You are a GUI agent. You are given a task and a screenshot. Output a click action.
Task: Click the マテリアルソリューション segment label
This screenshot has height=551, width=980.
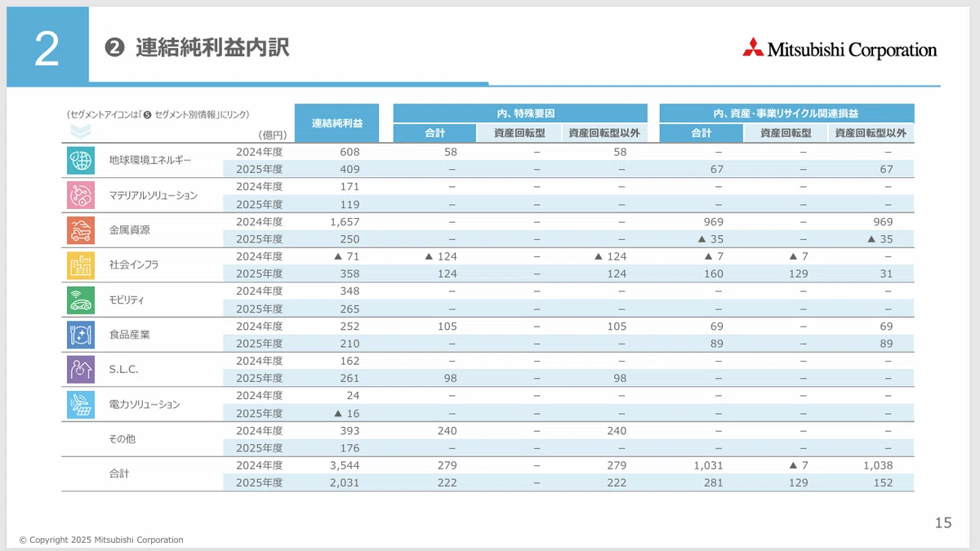coord(154,196)
